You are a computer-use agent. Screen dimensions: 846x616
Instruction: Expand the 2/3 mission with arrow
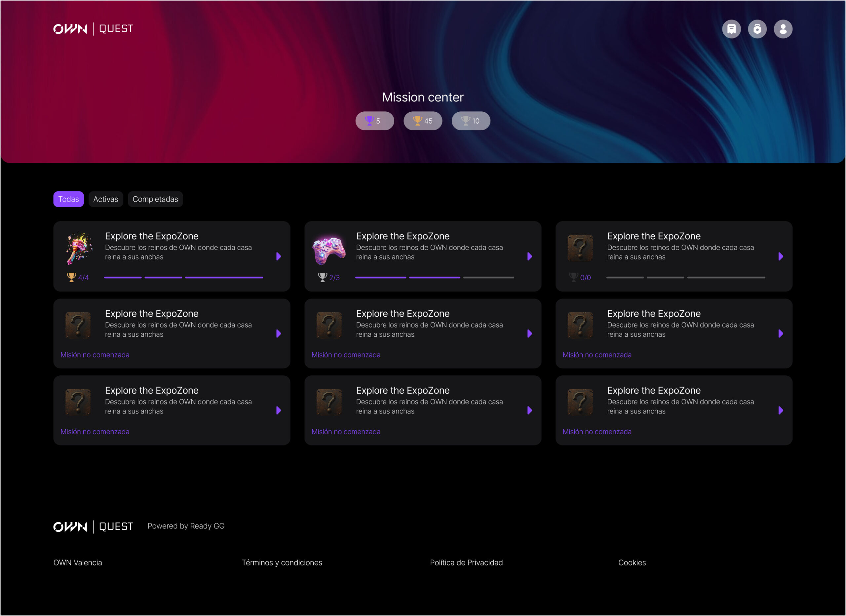pyautogui.click(x=530, y=256)
